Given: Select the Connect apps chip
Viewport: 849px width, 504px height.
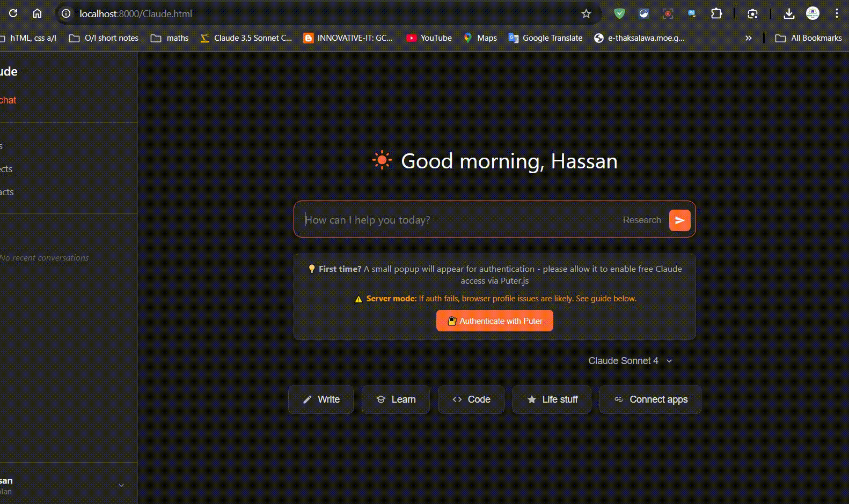Looking at the screenshot, I should pyautogui.click(x=650, y=399).
